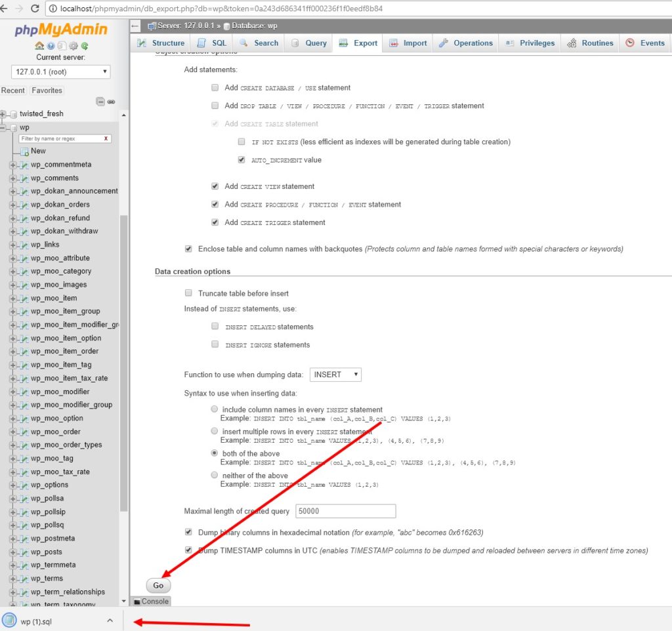Expand wp_moo_category table node

pos(13,272)
